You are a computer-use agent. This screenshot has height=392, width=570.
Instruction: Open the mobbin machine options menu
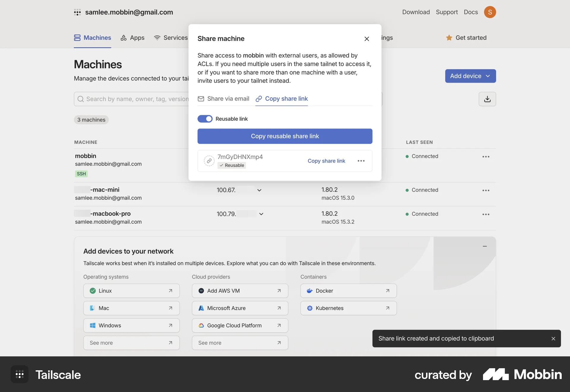[x=486, y=157]
